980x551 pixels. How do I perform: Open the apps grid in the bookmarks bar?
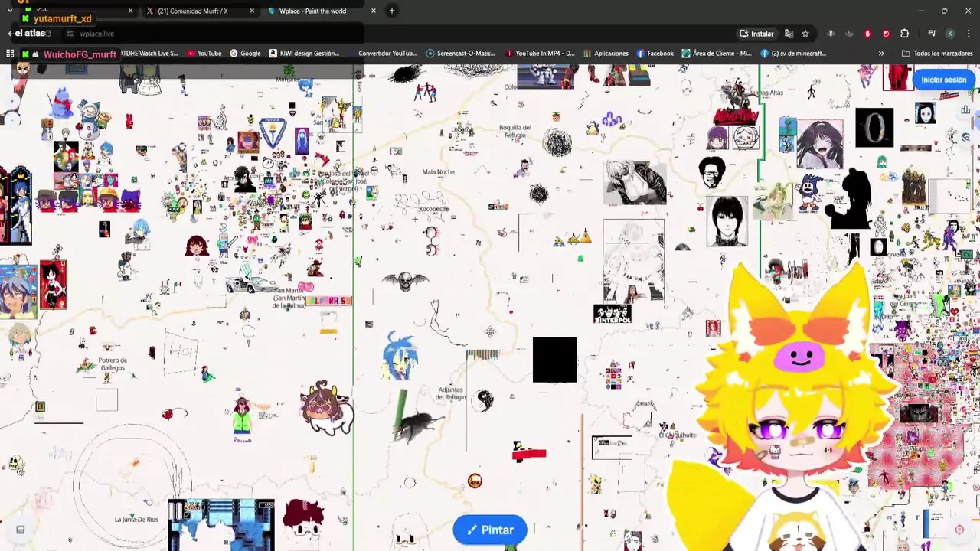pos(10,54)
